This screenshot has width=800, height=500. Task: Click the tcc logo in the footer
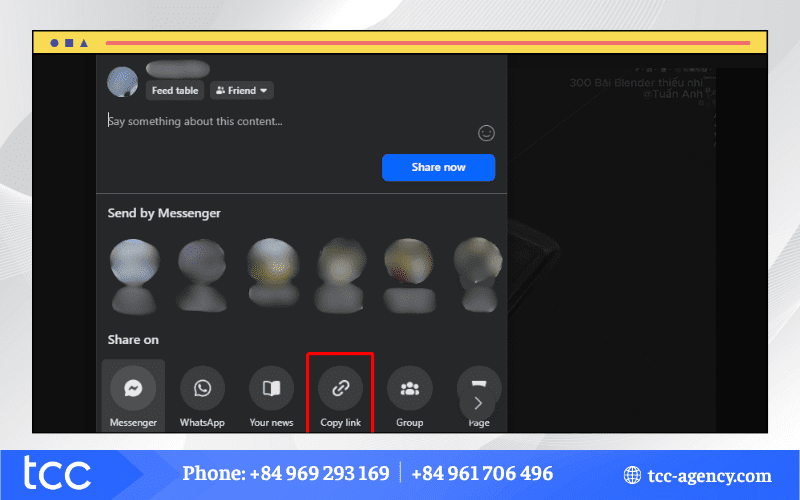tap(57, 473)
